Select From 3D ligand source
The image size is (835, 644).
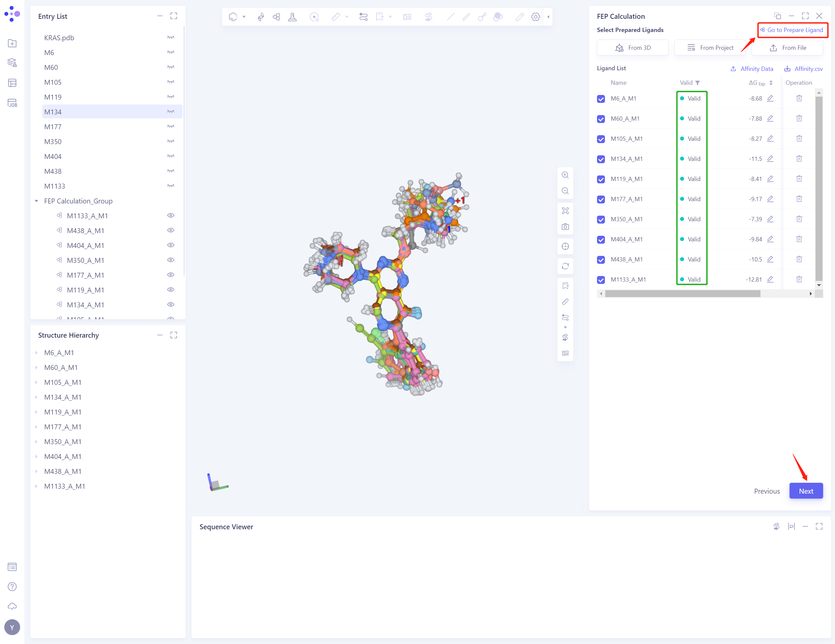632,48
